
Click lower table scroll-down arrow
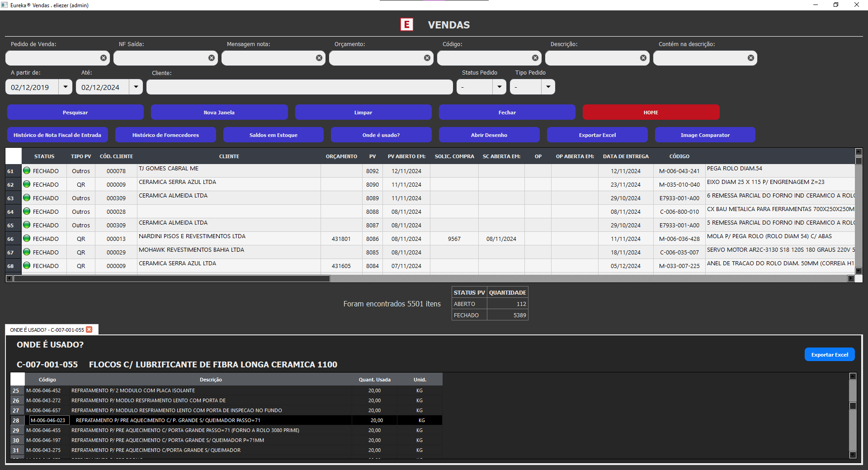pos(853,455)
